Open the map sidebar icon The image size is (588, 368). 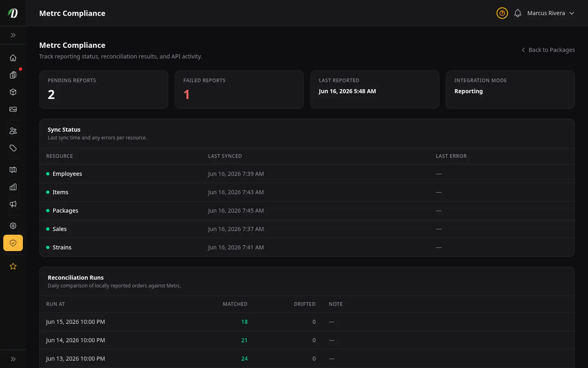pyautogui.click(x=13, y=170)
